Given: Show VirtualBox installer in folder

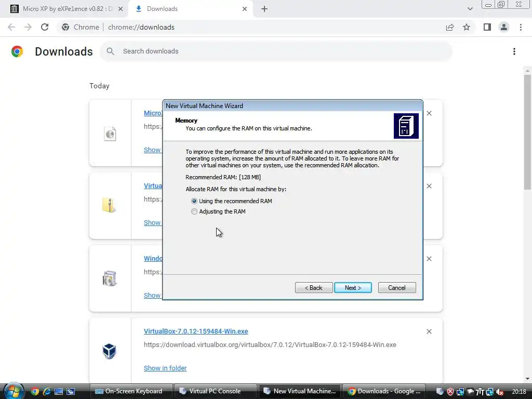Looking at the screenshot, I should (165, 368).
